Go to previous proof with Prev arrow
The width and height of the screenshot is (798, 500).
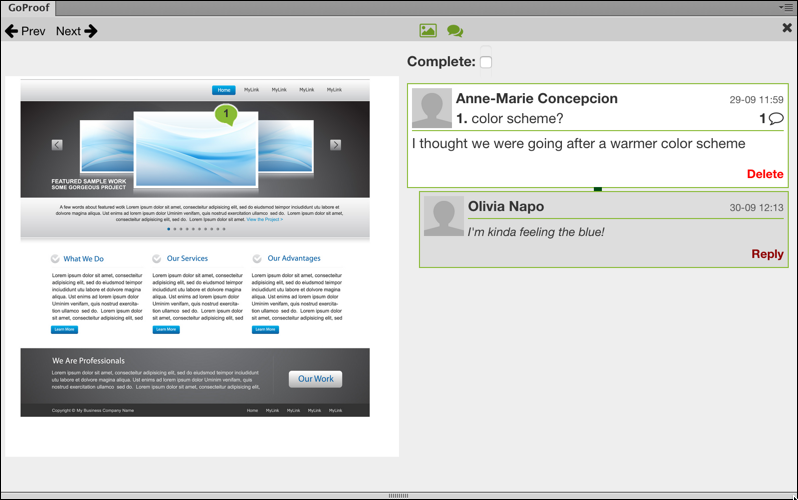(25, 31)
